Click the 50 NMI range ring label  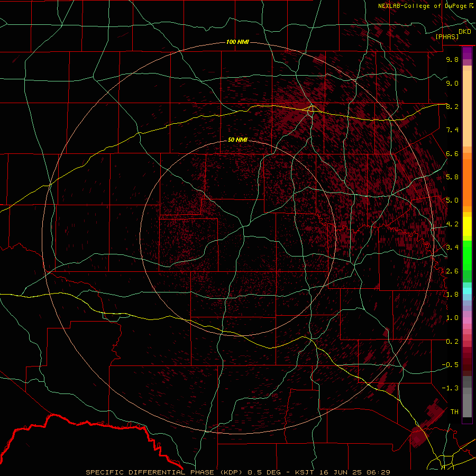237,140
